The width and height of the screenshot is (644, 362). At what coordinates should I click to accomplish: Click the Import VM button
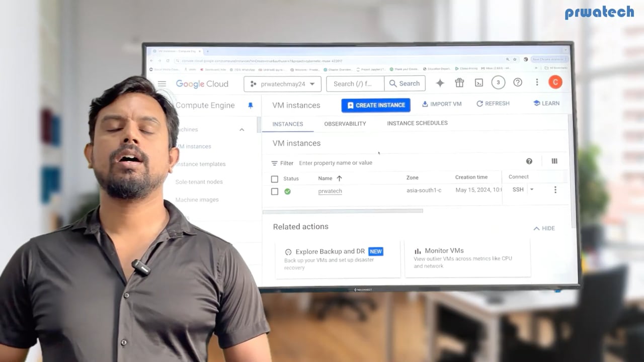(442, 104)
